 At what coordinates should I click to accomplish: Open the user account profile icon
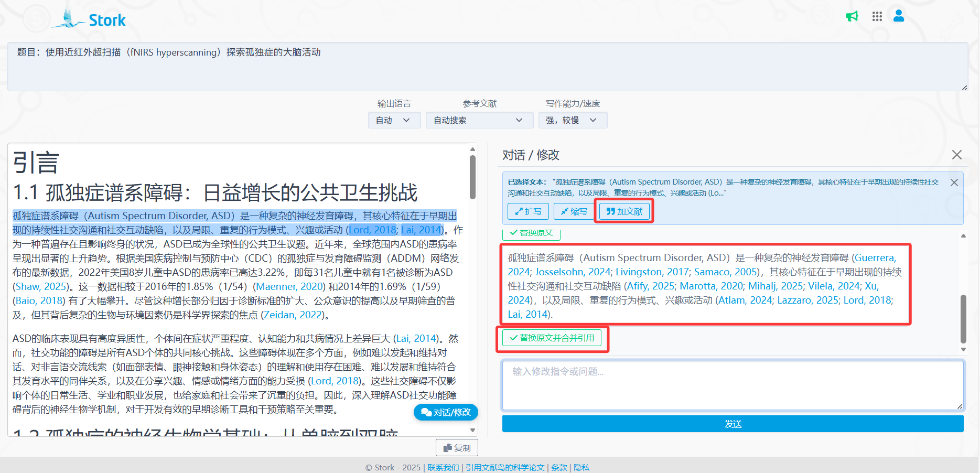pos(899,16)
